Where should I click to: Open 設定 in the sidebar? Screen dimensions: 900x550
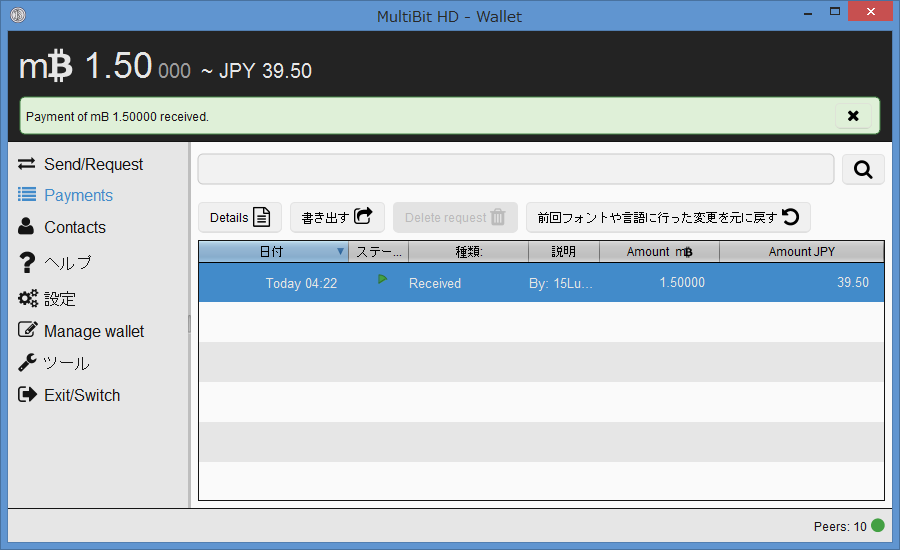(47, 299)
